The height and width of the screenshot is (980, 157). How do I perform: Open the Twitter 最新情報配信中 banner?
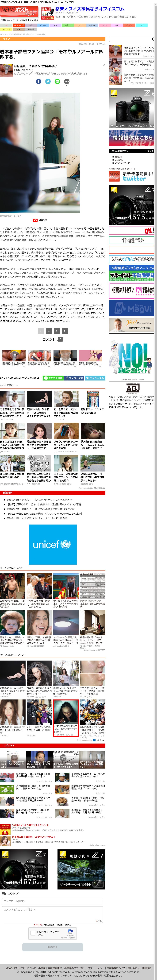[132, 176]
